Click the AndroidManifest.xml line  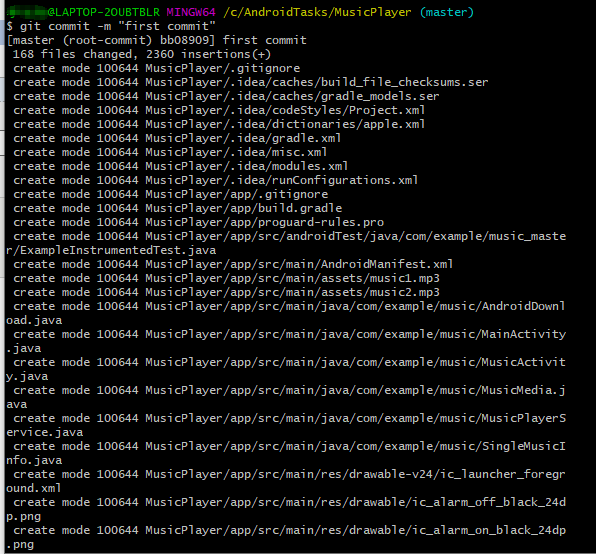(233, 264)
